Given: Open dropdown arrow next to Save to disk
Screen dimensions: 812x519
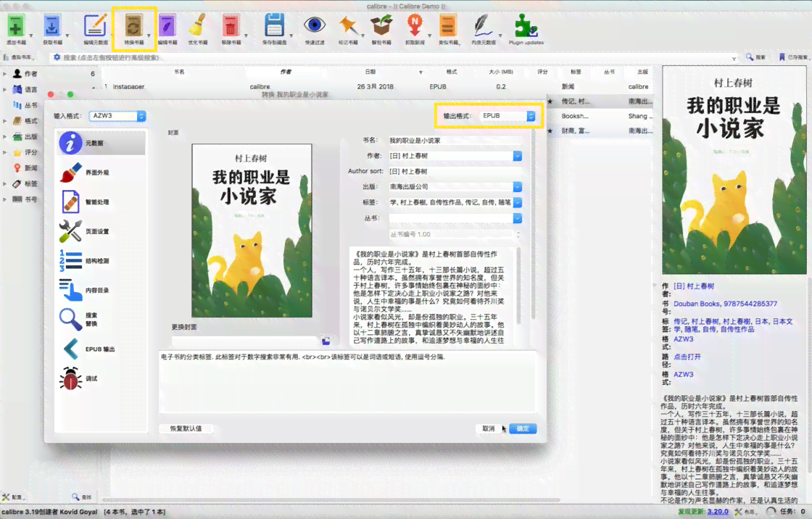Looking at the screenshot, I should tap(291, 36).
